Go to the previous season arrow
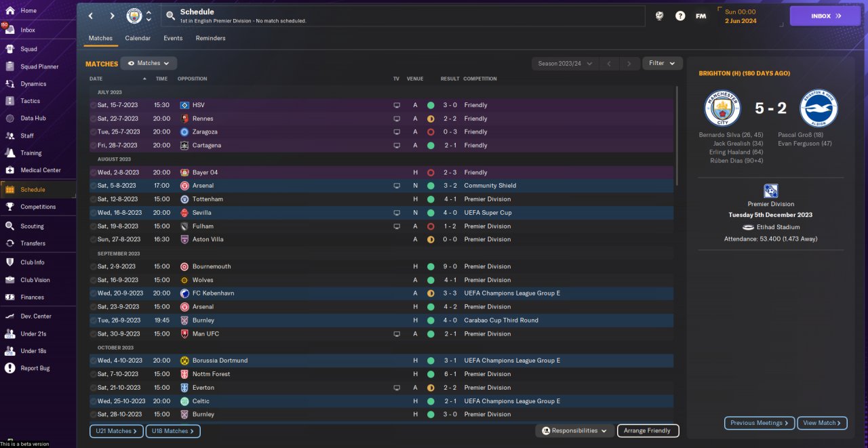868x448 pixels. 609,63
